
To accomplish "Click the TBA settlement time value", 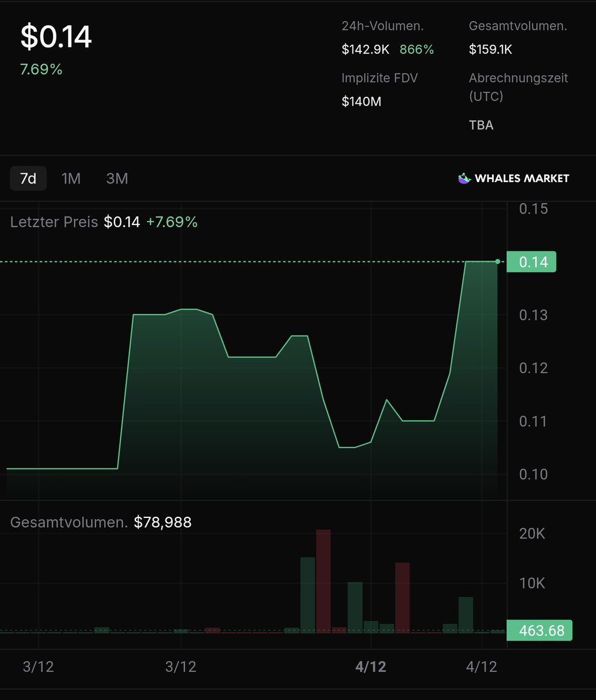I will [x=481, y=125].
